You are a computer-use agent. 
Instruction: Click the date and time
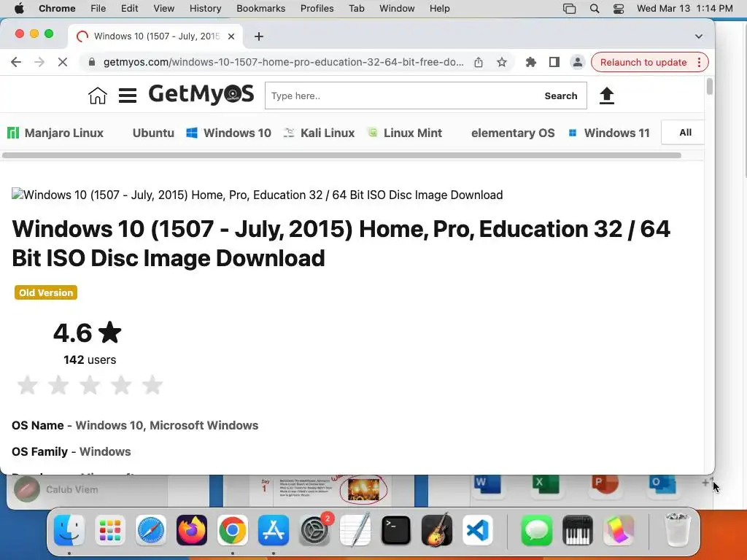[x=684, y=8]
